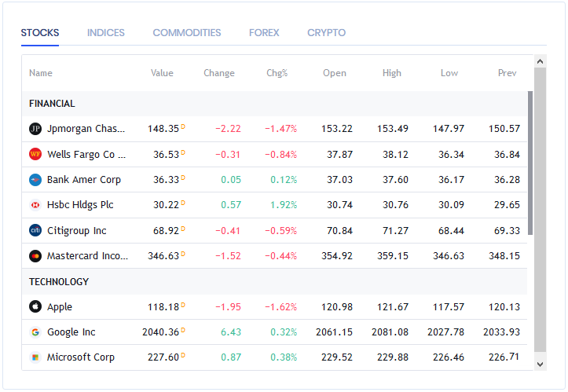Image resolution: width=568 pixels, height=392 pixels.
Task: Click the Value column header
Action: [162, 73]
